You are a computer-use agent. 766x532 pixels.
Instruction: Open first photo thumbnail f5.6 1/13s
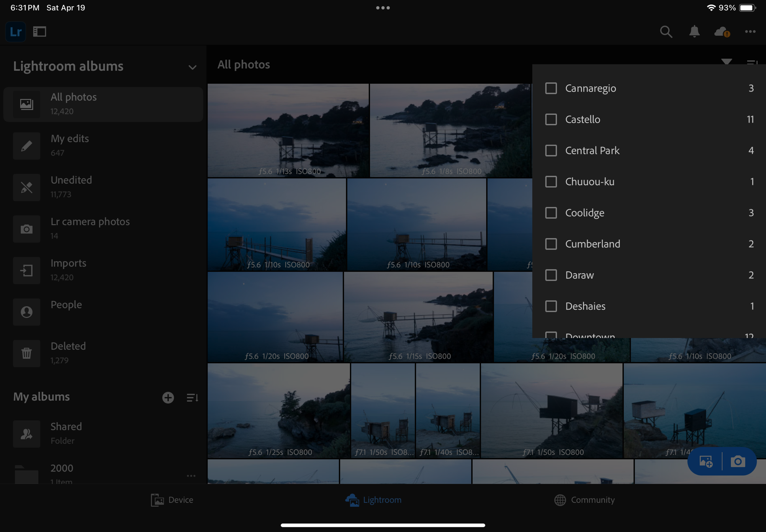(x=288, y=130)
